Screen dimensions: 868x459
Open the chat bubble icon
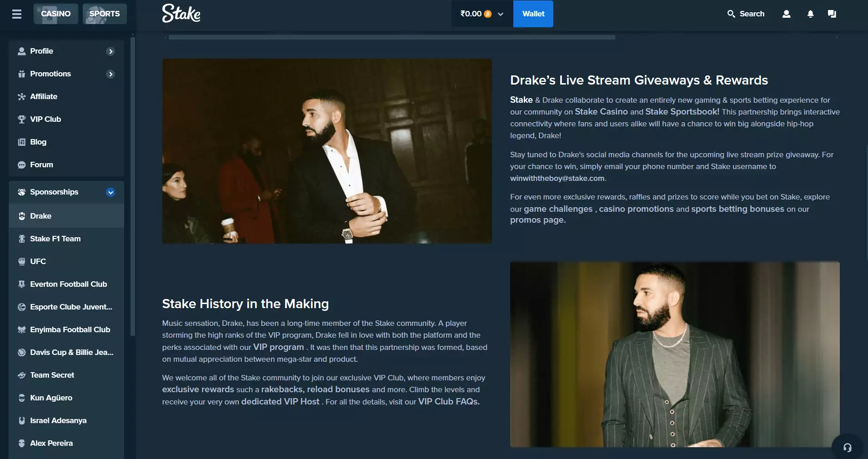tap(832, 14)
